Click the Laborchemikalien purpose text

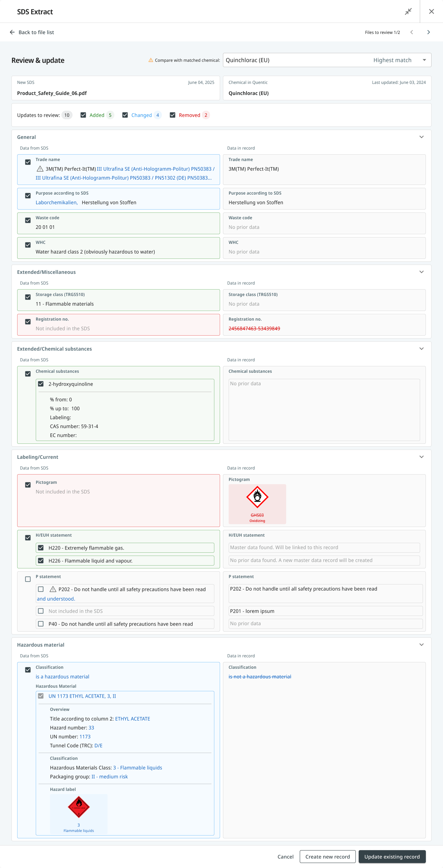pos(56,202)
